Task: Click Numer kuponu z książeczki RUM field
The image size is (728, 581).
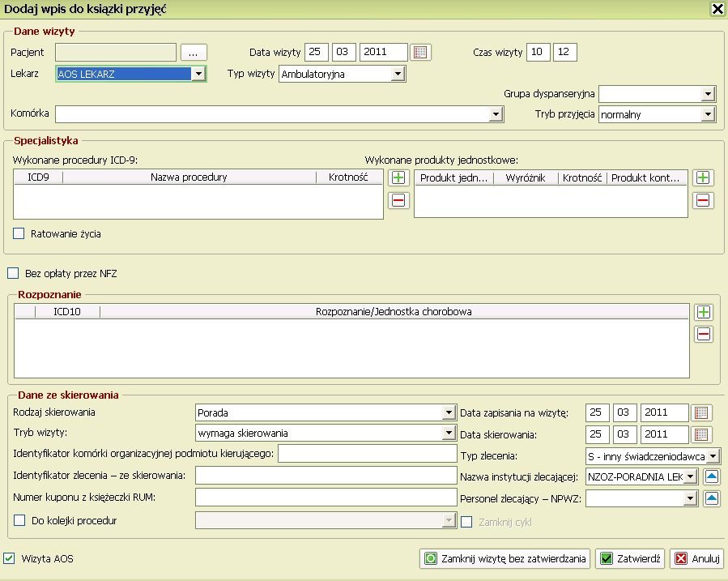Action: tap(326, 497)
